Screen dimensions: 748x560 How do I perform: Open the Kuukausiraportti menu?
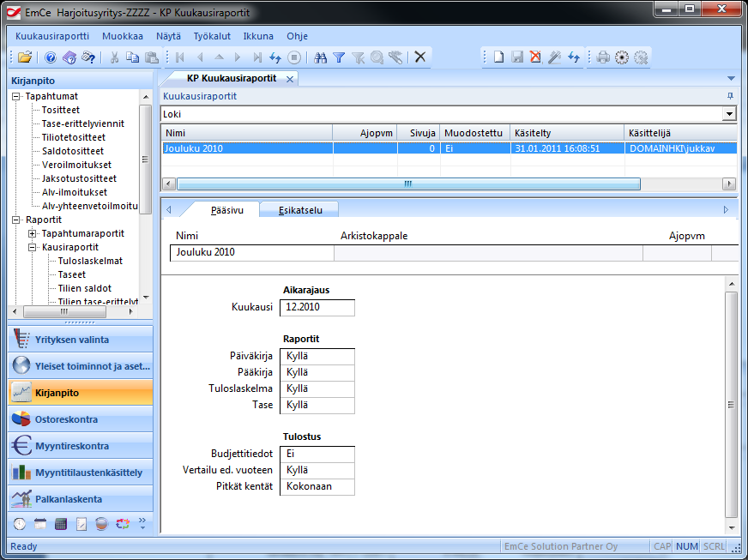coord(52,36)
